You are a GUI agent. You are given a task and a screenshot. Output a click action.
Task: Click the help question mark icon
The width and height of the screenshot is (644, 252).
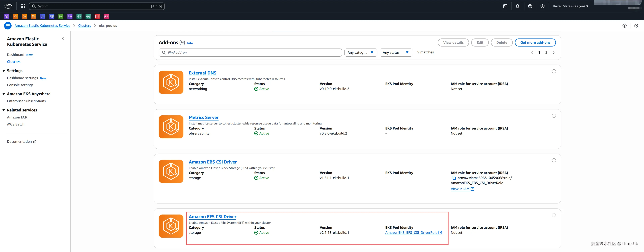530,6
